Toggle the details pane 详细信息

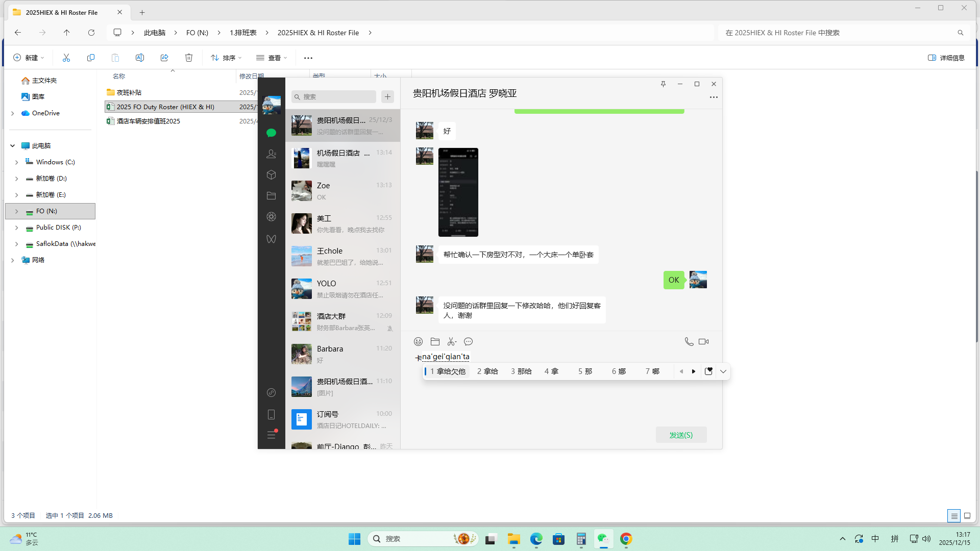click(x=946, y=58)
